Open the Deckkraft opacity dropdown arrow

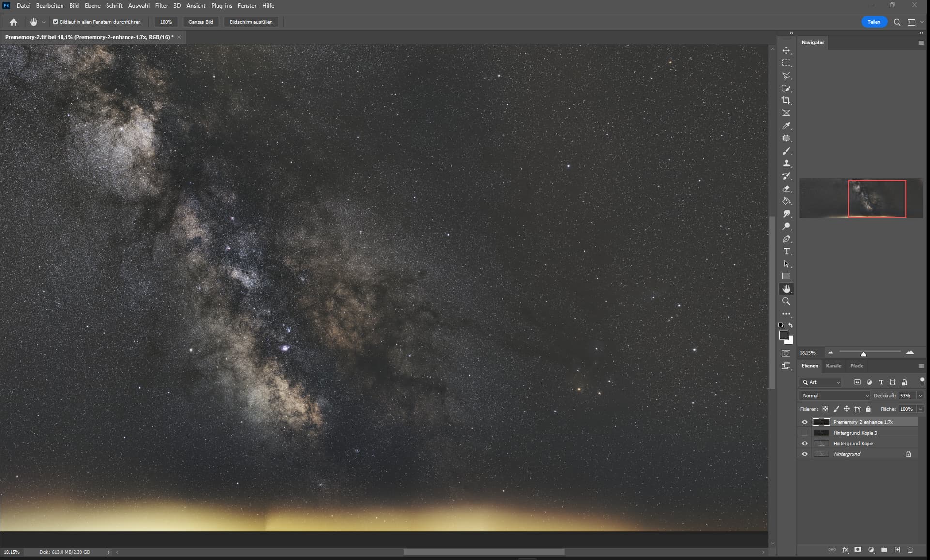click(920, 396)
